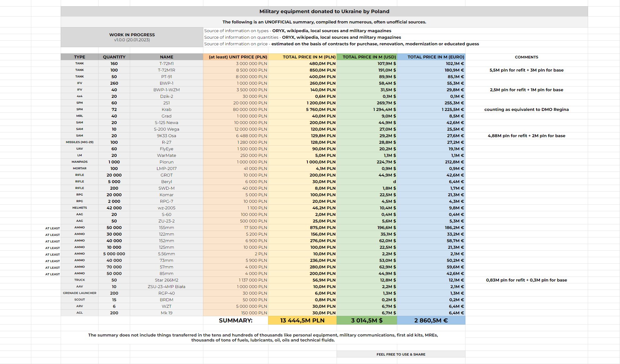Screen dimensions: 620x364
Task: Select the SWD-M name cell
Action: pyautogui.click(x=166, y=188)
